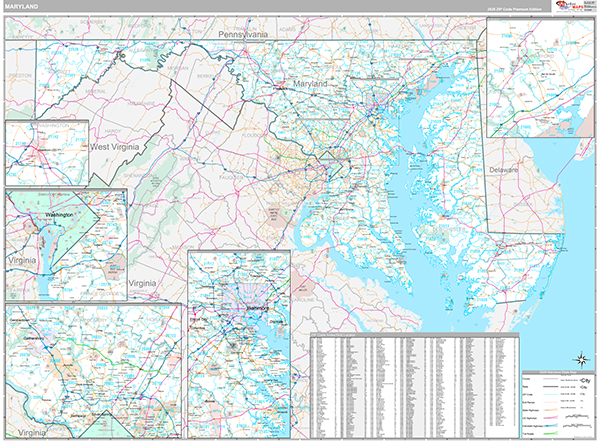Viewport: 600px width, 441px height.
Task: Click the Washington label in the DC inset
Action: [61, 214]
